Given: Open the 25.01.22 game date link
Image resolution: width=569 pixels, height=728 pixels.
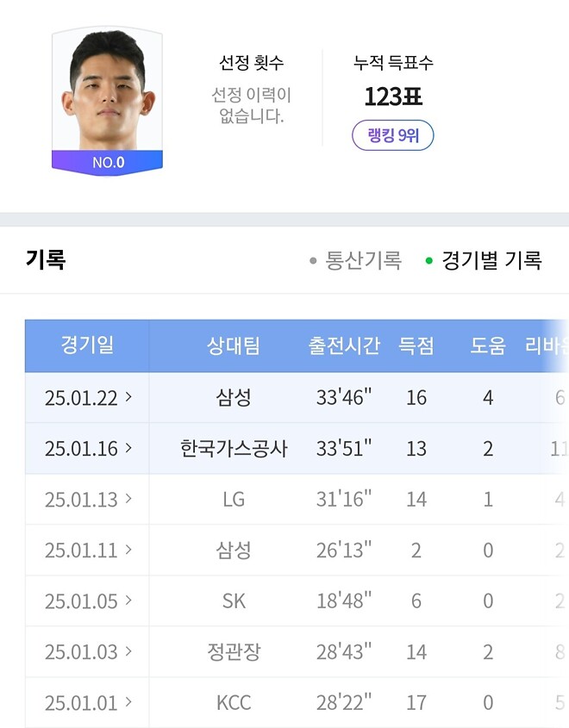Looking at the screenshot, I should (x=81, y=398).
